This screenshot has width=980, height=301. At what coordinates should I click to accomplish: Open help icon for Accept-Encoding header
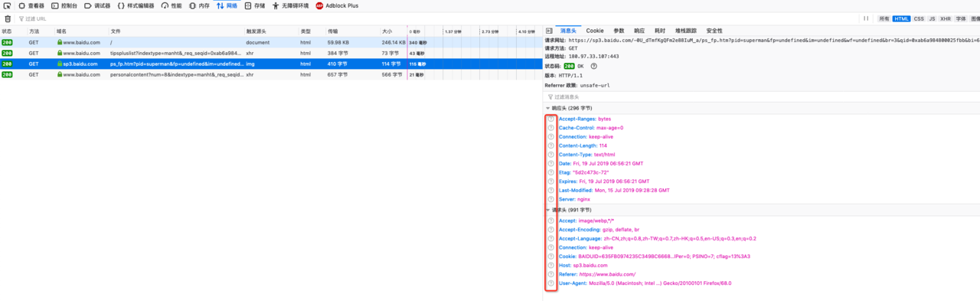[550, 229]
